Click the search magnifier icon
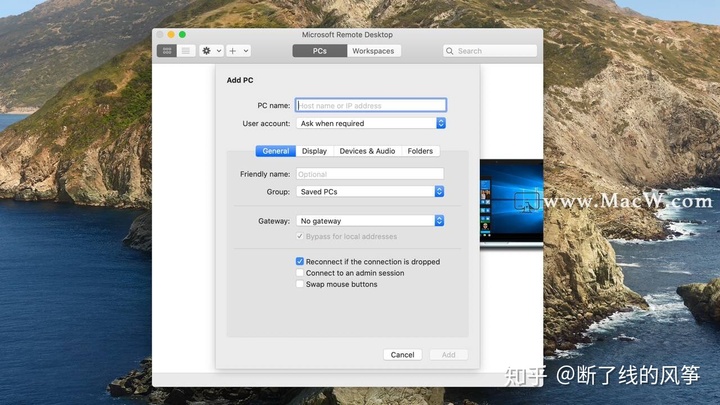The image size is (720, 405). click(x=451, y=51)
